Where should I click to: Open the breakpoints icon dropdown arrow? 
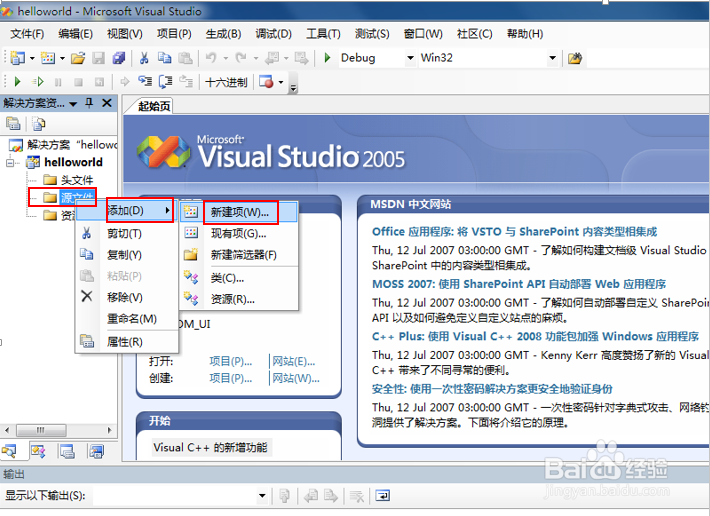tap(281, 82)
